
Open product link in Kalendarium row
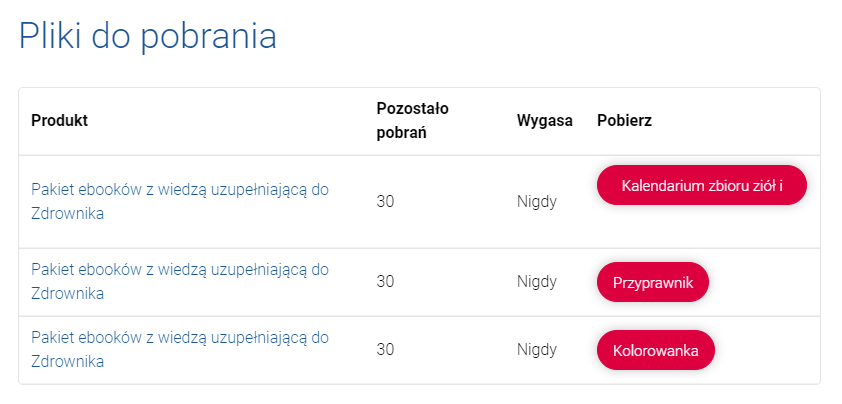pos(180,201)
